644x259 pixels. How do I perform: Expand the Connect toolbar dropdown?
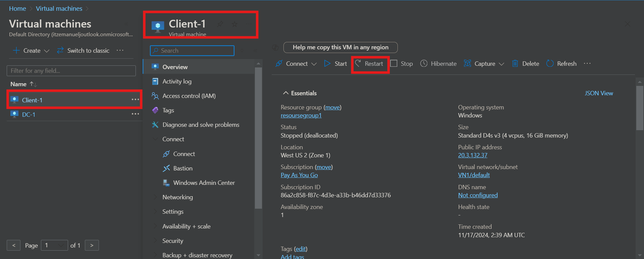[314, 64]
